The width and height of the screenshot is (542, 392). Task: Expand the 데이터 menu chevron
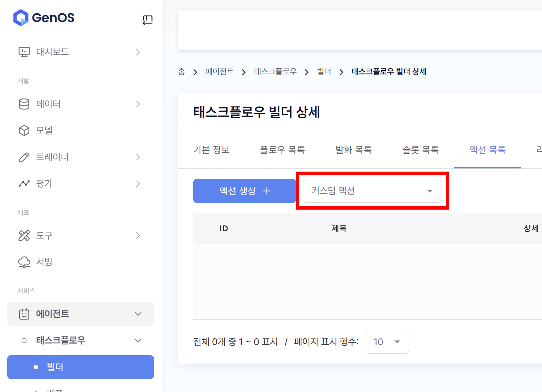click(138, 104)
